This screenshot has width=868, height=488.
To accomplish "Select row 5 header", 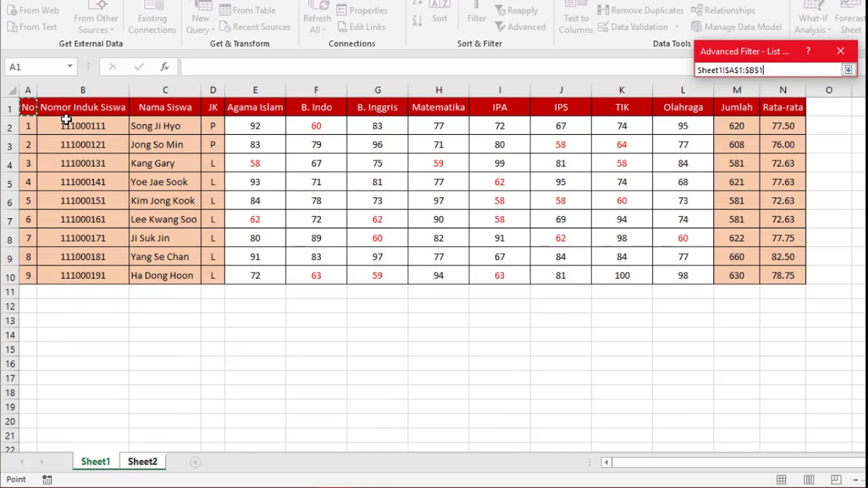I will 9,184.
